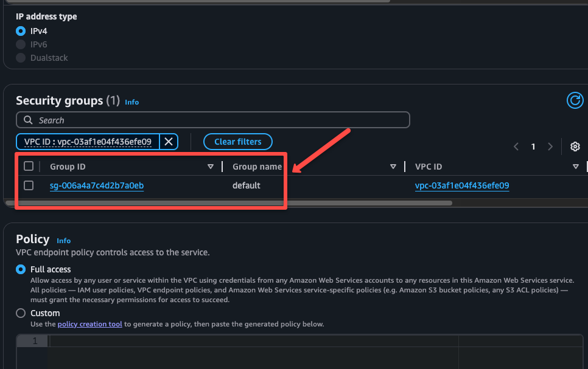The width and height of the screenshot is (588, 369).
Task: Check the sg-006a4a7c4d2b7a0eb row checkbox
Action: pos(27,185)
